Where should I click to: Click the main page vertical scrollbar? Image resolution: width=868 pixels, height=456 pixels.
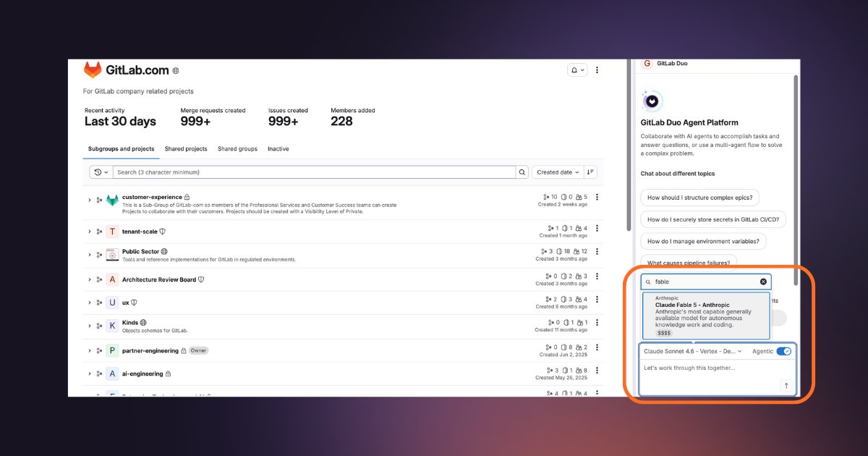tap(628, 145)
